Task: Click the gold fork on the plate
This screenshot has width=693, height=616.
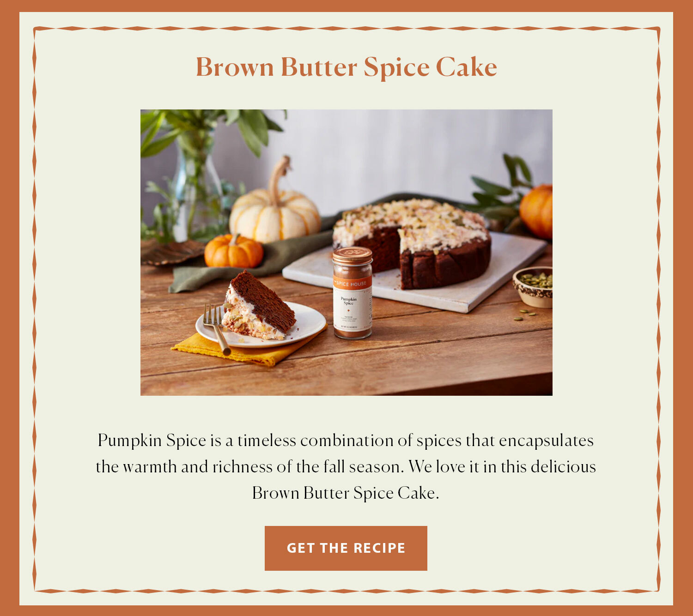Action: pyautogui.click(x=216, y=328)
